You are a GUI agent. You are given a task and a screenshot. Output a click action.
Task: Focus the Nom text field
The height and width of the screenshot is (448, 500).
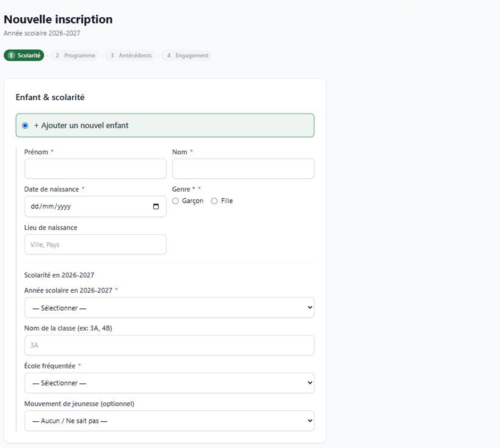point(243,169)
